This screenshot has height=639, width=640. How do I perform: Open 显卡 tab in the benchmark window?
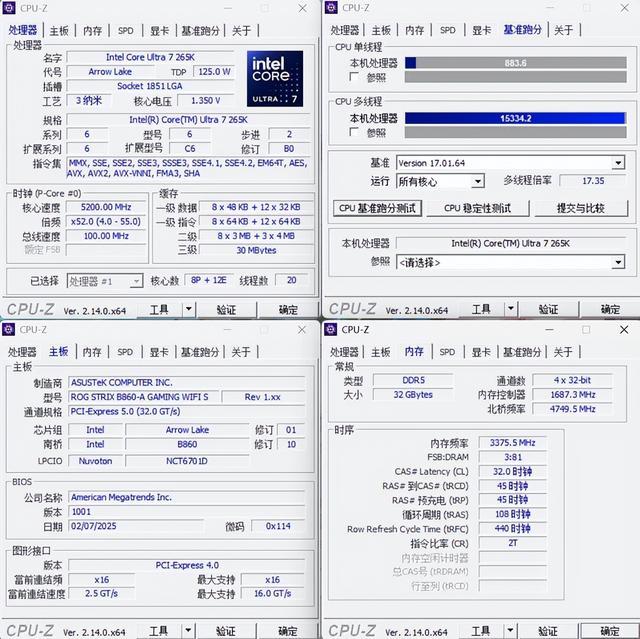(482, 30)
